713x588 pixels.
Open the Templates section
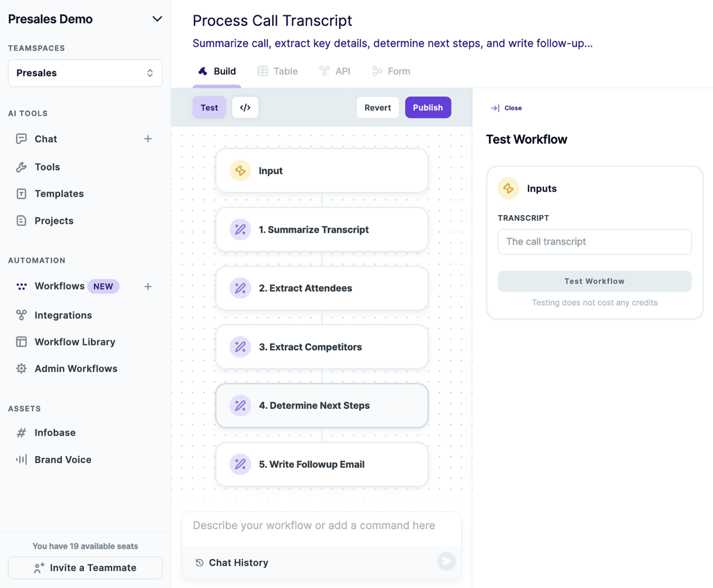click(58, 194)
